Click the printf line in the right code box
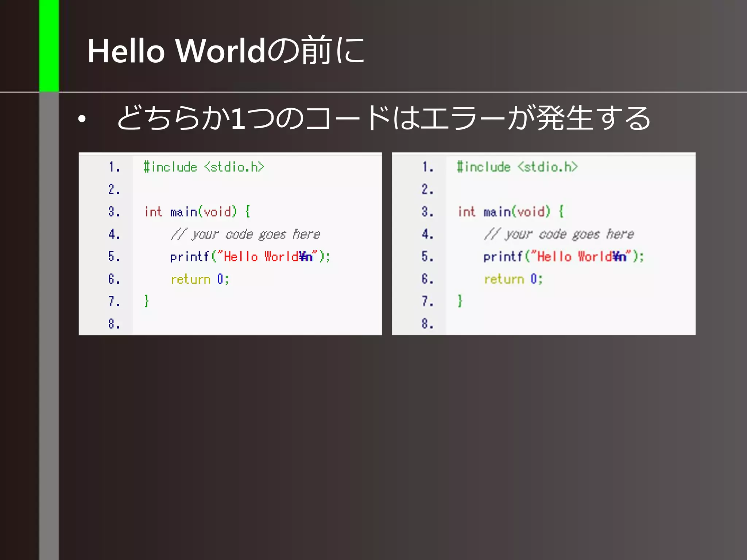The height and width of the screenshot is (560, 747). [564, 256]
